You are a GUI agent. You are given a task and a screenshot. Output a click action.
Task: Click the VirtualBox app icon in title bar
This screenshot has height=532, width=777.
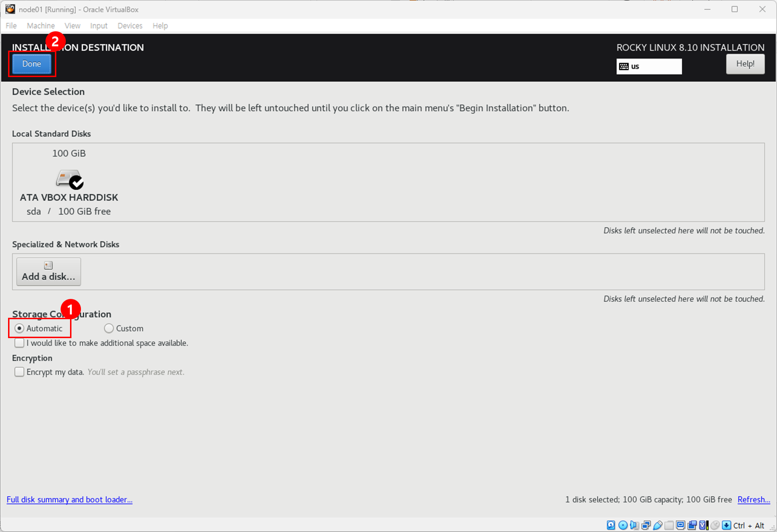tap(10, 9)
